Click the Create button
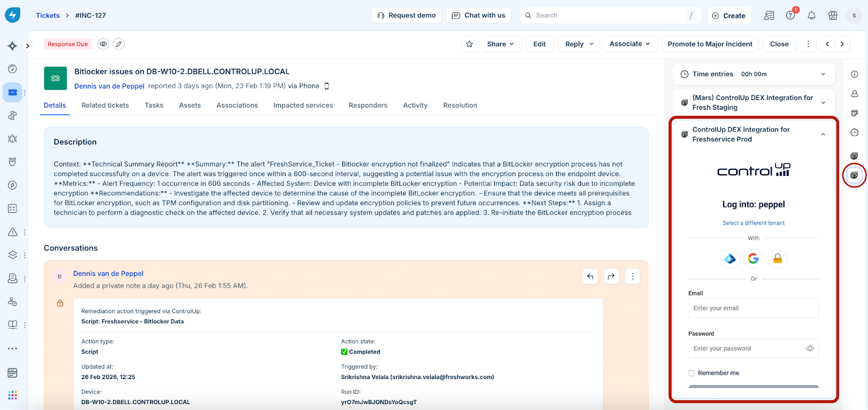 pos(729,15)
